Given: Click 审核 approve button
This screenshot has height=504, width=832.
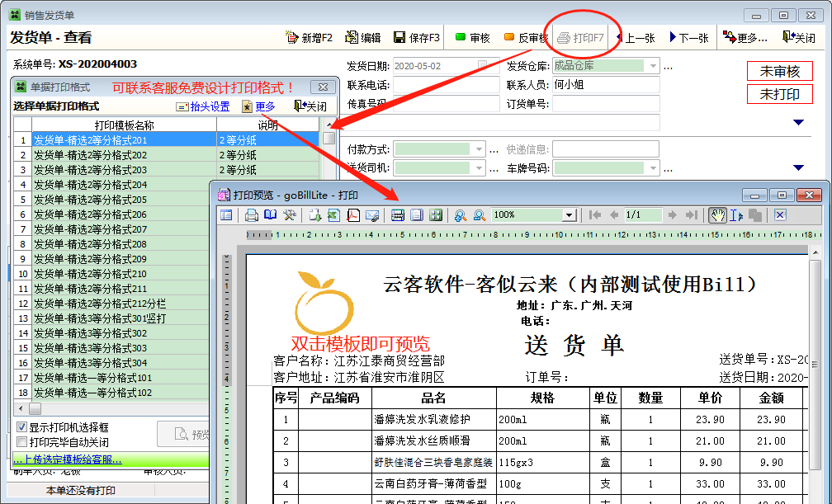Looking at the screenshot, I should 473,38.
